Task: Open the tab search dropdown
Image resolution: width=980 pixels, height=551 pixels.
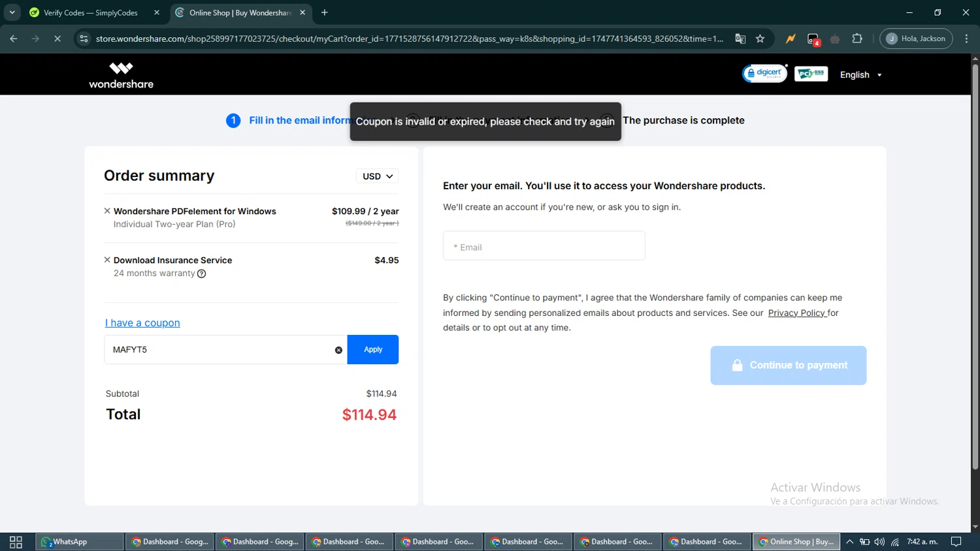Action: tap(12, 12)
